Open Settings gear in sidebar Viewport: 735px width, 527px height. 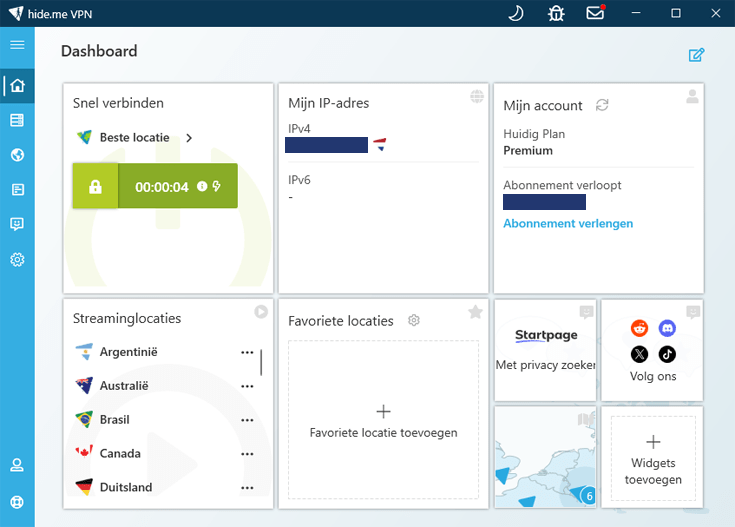[x=17, y=259]
